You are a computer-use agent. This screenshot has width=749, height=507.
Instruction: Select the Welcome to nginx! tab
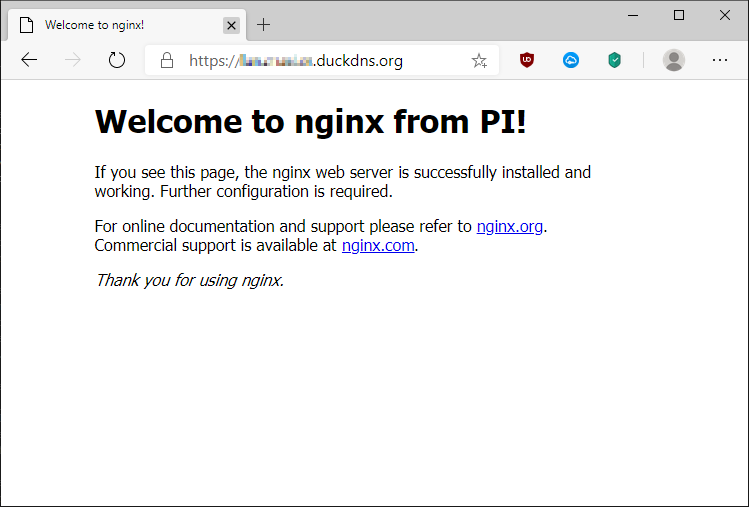click(127, 25)
